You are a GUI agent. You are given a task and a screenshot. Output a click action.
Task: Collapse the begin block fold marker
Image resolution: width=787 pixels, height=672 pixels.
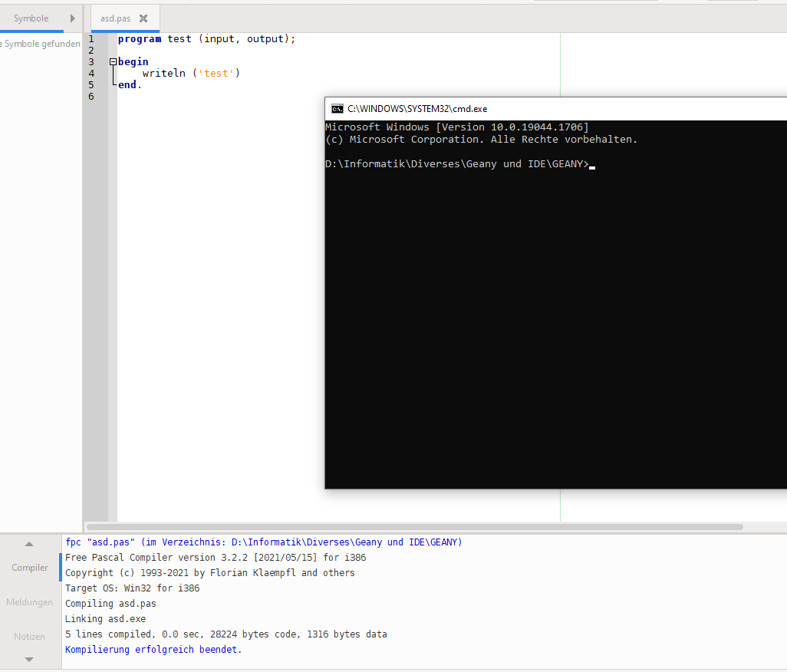click(x=113, y=61)
